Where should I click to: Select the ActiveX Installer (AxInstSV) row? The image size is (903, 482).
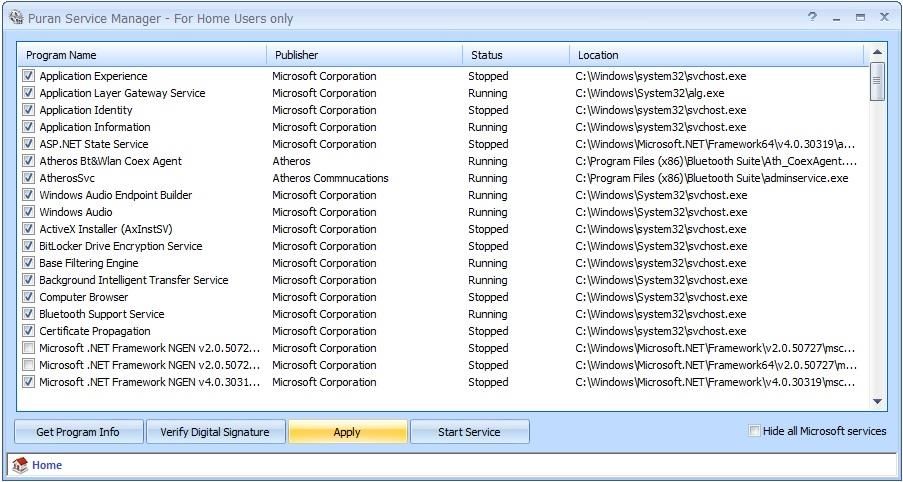pos(443,229)
